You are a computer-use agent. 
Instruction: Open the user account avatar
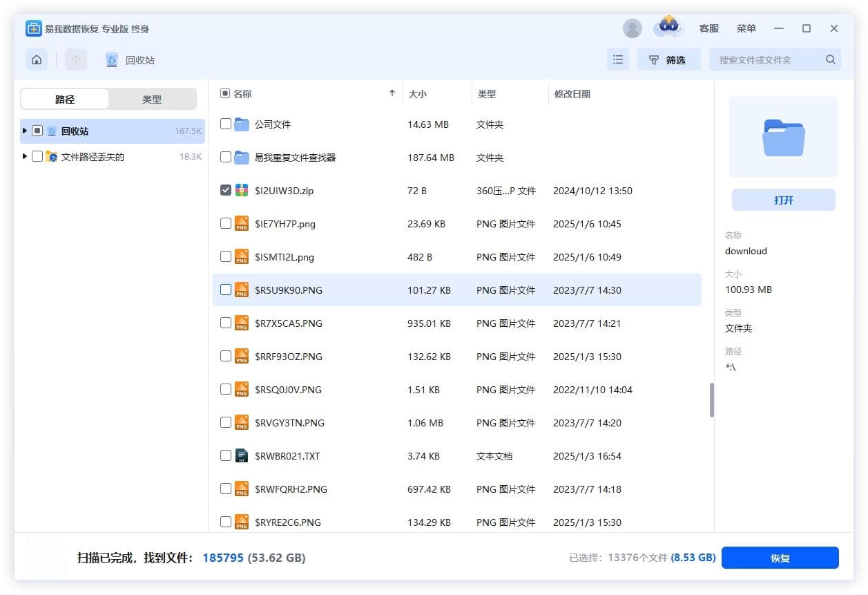tap(633, 28)
